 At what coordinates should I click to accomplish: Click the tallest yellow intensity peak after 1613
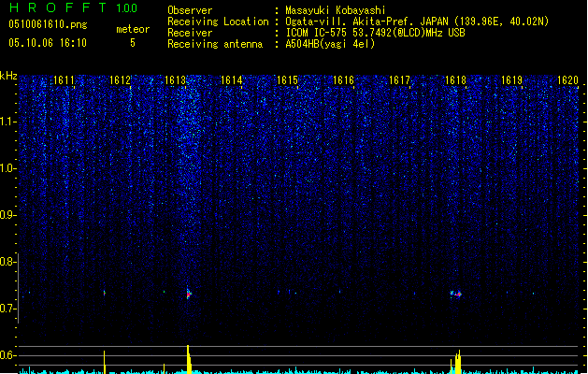(189, 359)
